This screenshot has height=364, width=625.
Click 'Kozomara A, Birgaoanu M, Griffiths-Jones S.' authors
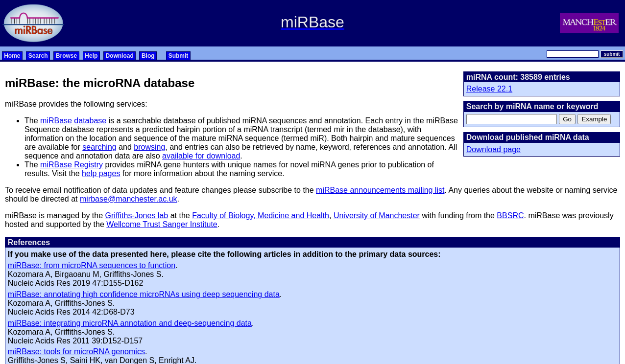pyautogui.click(x=86, y=274)
